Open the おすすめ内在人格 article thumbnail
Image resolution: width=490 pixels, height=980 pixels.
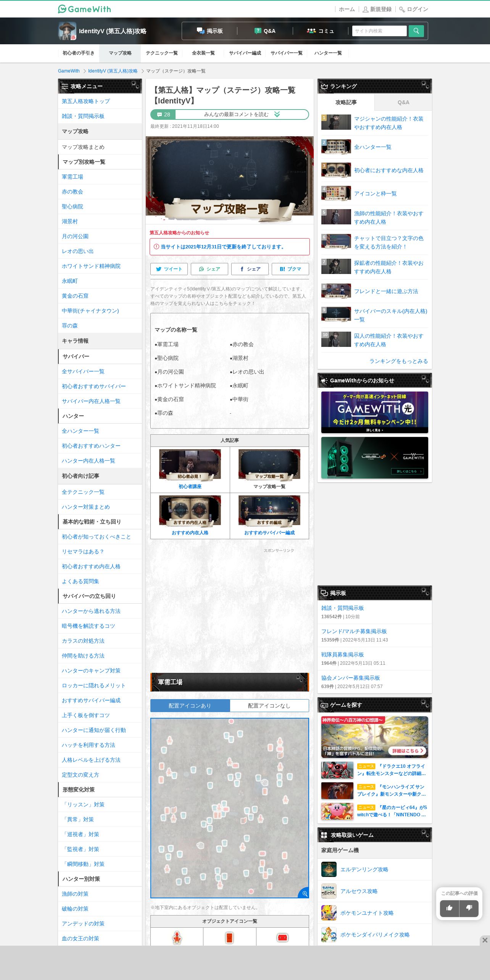(190, 511)
